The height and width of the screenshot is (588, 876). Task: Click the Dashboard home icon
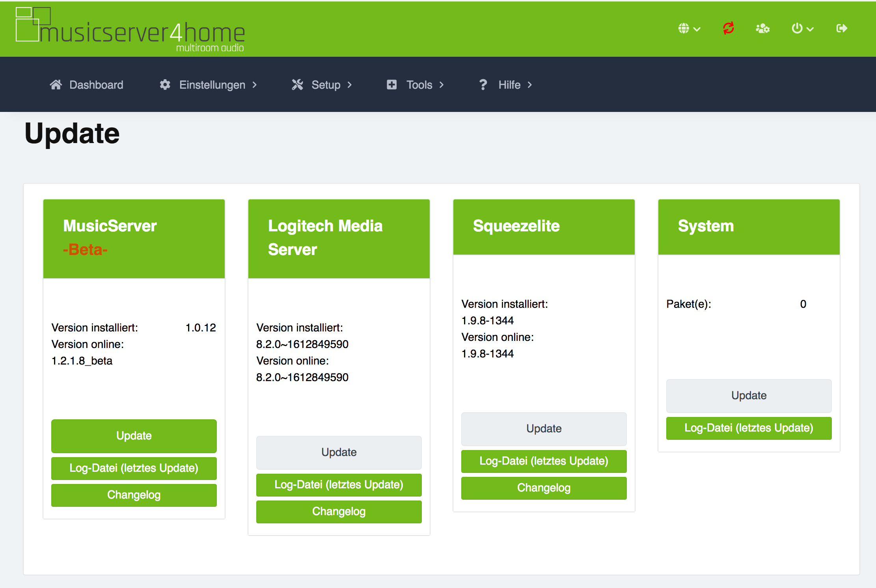tap(56, 85)
